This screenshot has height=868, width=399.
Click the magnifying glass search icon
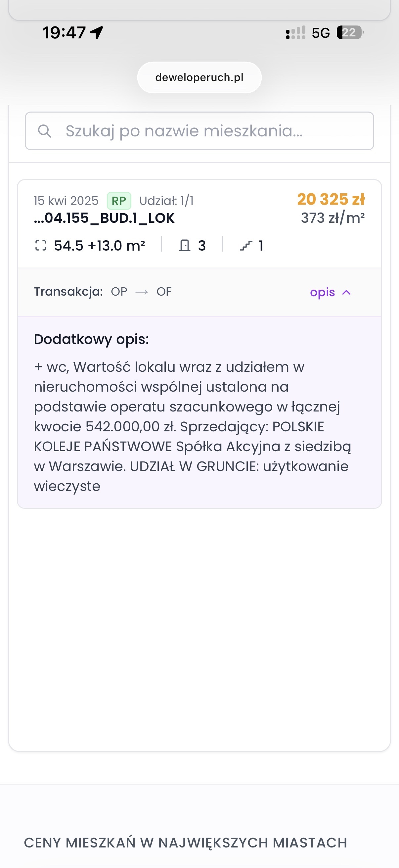tap(44, 131)
